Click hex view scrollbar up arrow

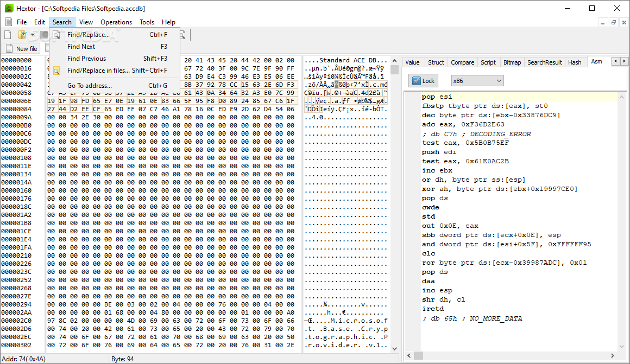tap(394, 61)
